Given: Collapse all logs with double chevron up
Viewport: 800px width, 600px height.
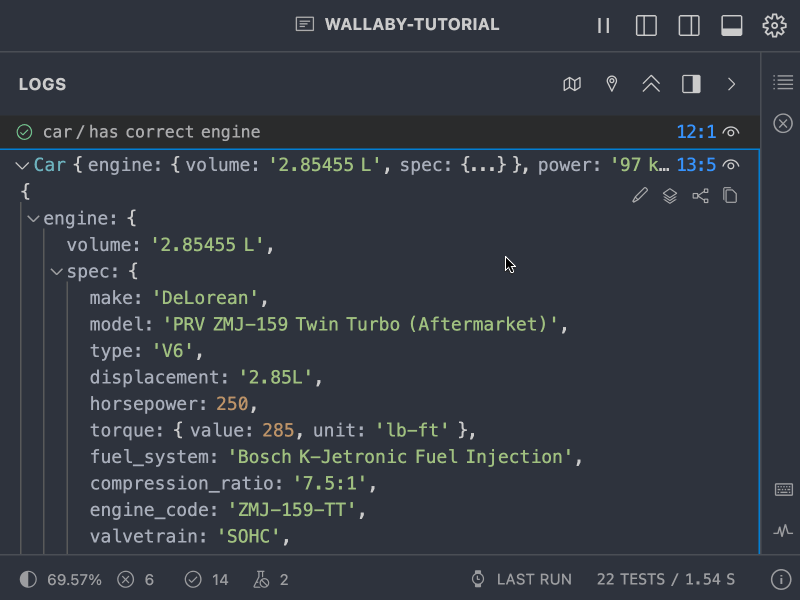Looking at the screenshot, I should 651,84.
